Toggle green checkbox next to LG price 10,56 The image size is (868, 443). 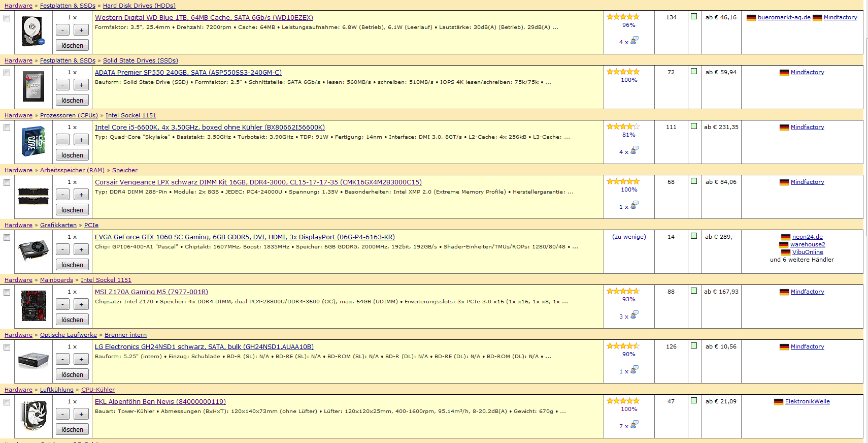694,345
